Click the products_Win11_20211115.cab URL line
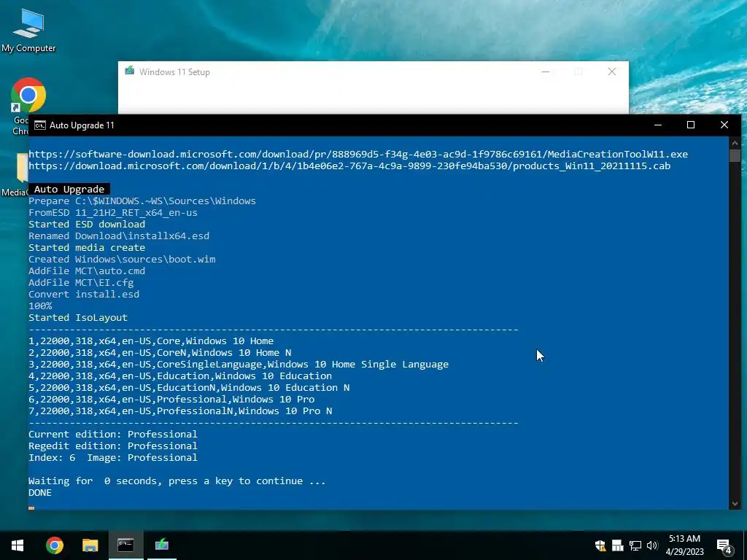 point(349,166)
